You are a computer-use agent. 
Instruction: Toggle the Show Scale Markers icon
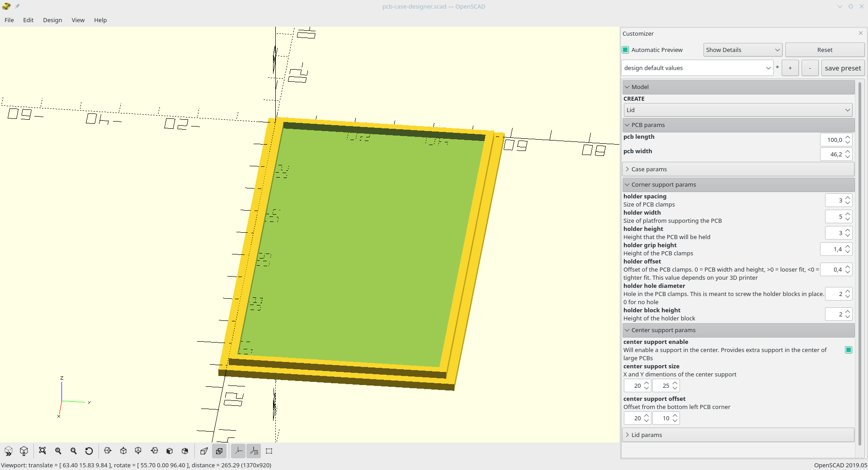pos(254,451)
